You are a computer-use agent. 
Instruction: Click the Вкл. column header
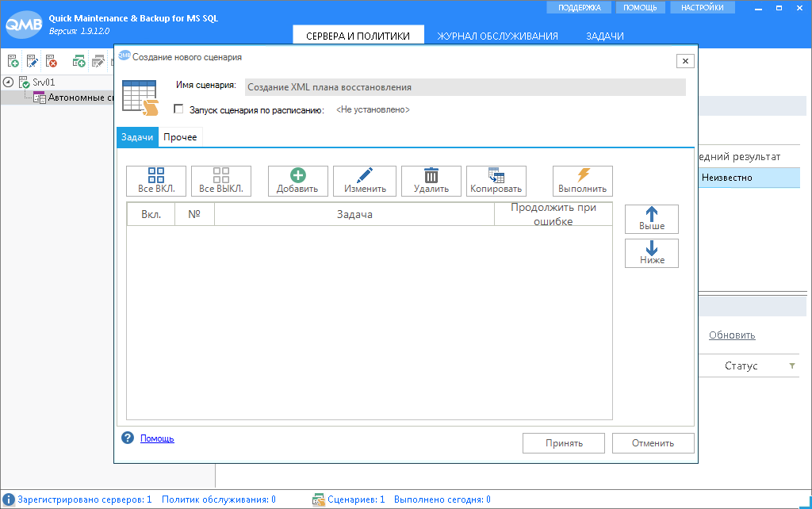(151, 214)
